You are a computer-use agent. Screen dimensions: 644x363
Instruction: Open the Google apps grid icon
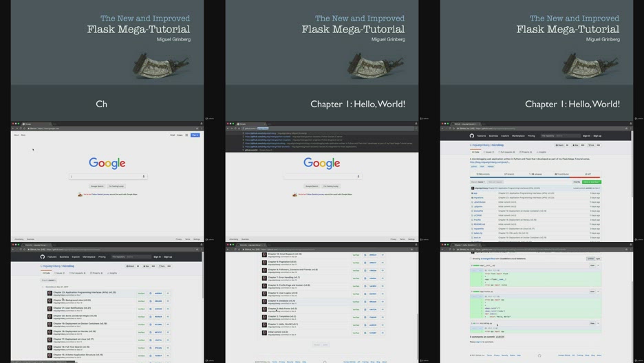(x=186, y=135)
